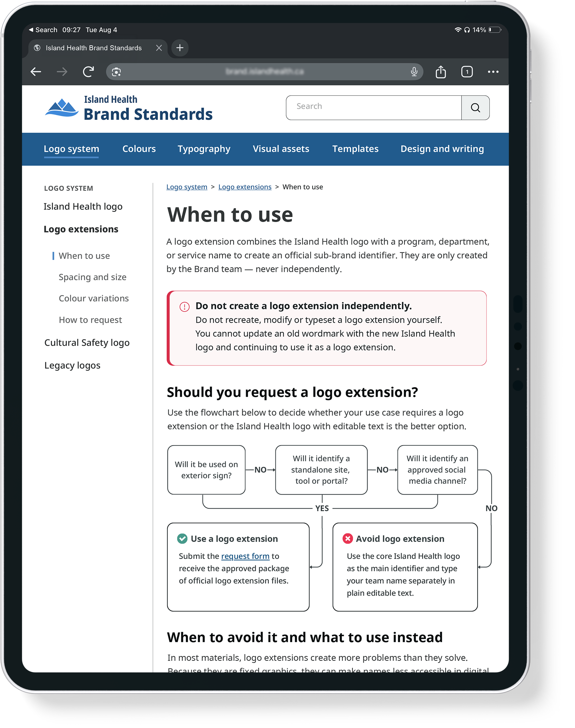Image resolution: width=575 pixels, height=728 pixels.
Task: Open Logo extensions in the sidebar
Action: point(81,229)
